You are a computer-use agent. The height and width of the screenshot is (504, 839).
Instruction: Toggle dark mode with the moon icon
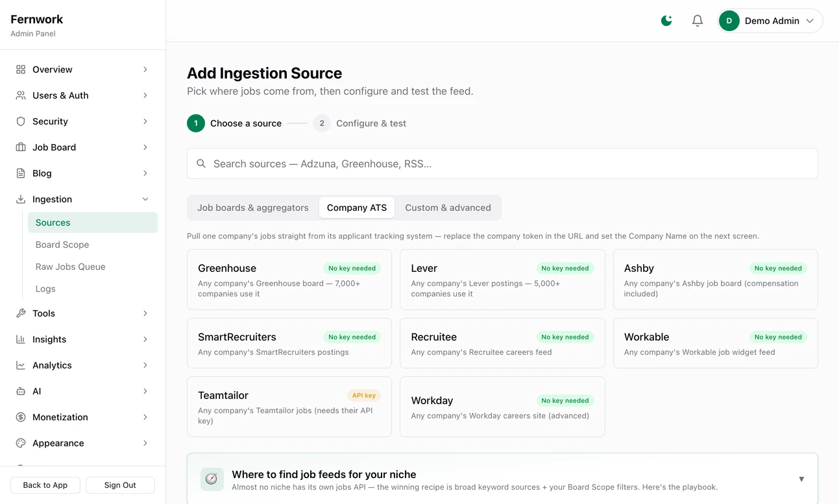pos(666,21)
